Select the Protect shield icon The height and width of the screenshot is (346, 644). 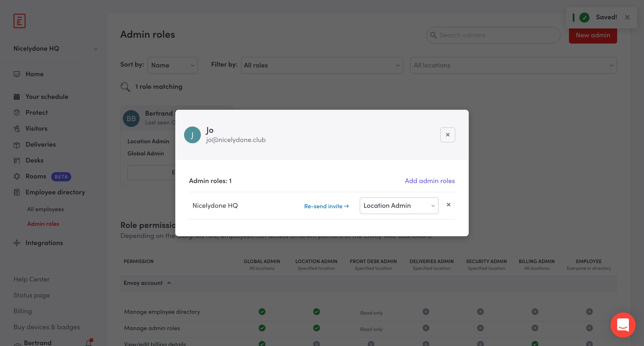pos(17,112)
